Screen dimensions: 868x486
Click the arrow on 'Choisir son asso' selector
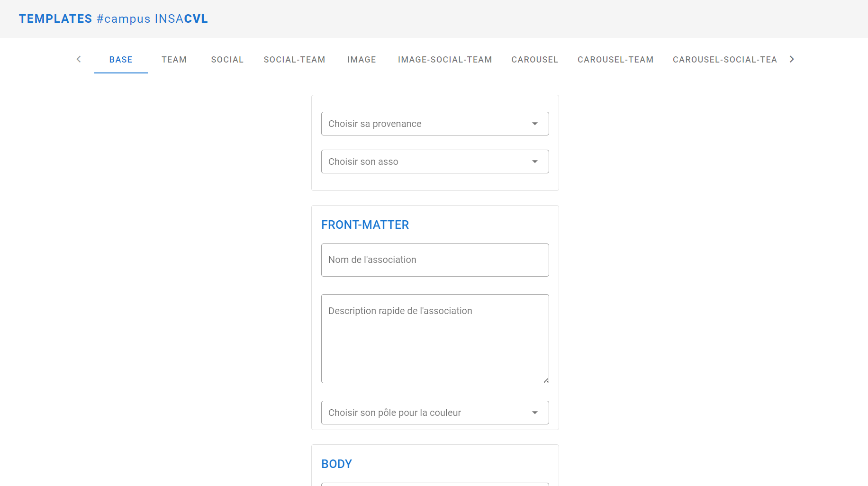pos(534,161)
